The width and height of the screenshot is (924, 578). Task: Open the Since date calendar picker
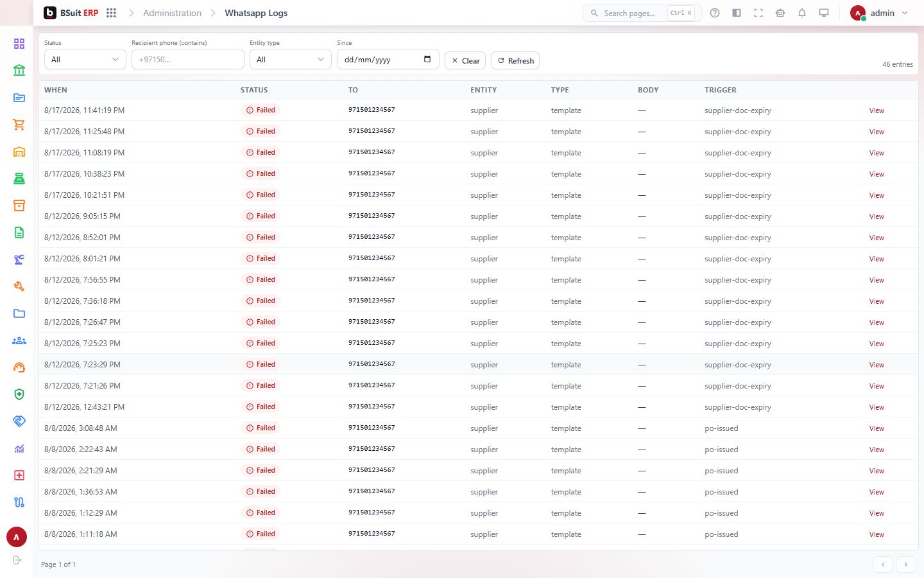(x=427, y=59)
